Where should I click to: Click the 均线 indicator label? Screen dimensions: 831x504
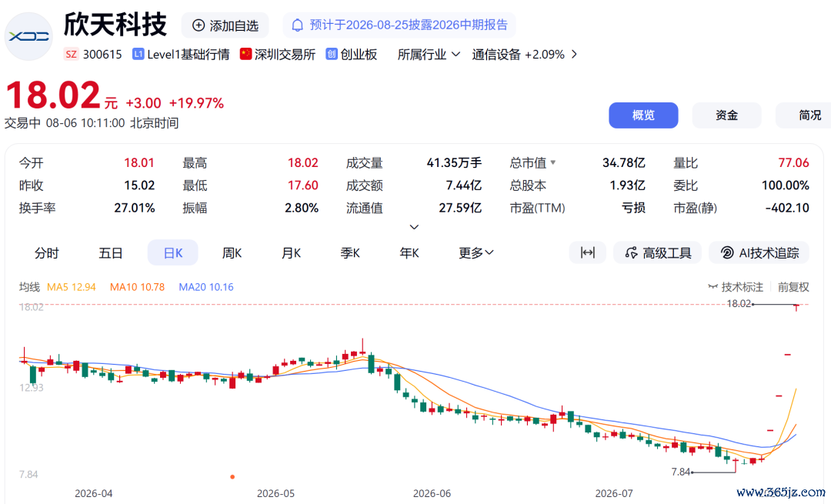click(x=30, y=287)
